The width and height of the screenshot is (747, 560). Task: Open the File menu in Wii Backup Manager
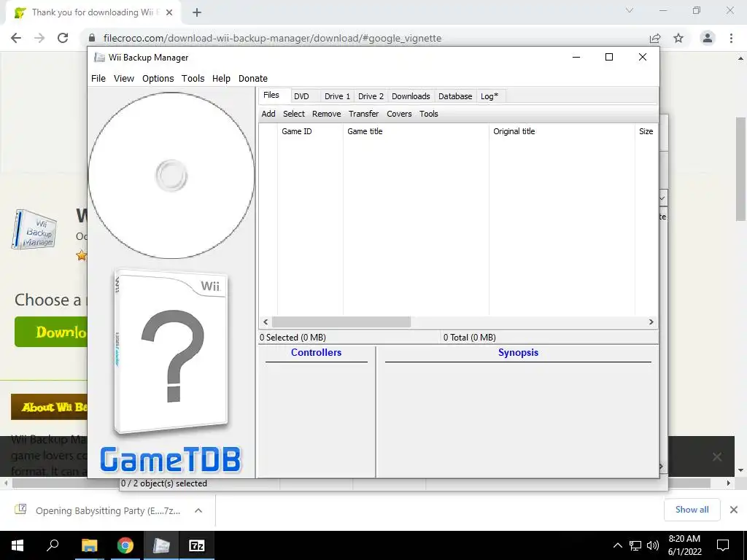98,79
